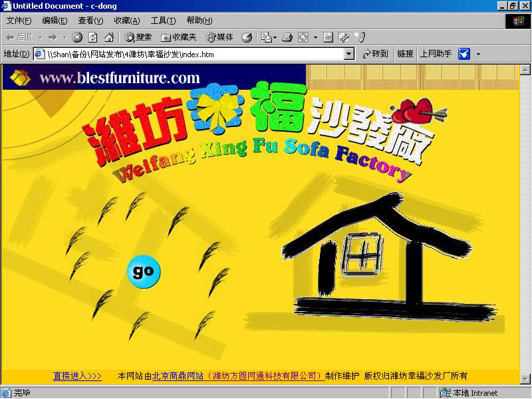The image size is (532, 399).
Task: Click the www.blestfurniture.com banner text
Action: (120, 78)
